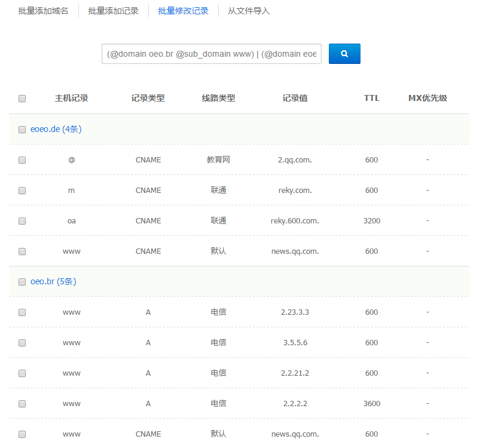Viewport: 504px width, 448px height.
Task: Click the 记录类型 column header
Action: [x=148, y=98]
